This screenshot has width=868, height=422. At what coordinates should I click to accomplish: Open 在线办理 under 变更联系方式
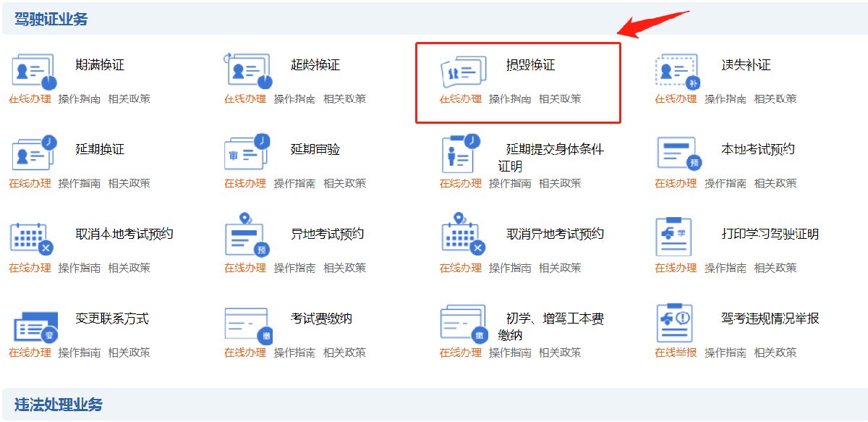point(30,353)
